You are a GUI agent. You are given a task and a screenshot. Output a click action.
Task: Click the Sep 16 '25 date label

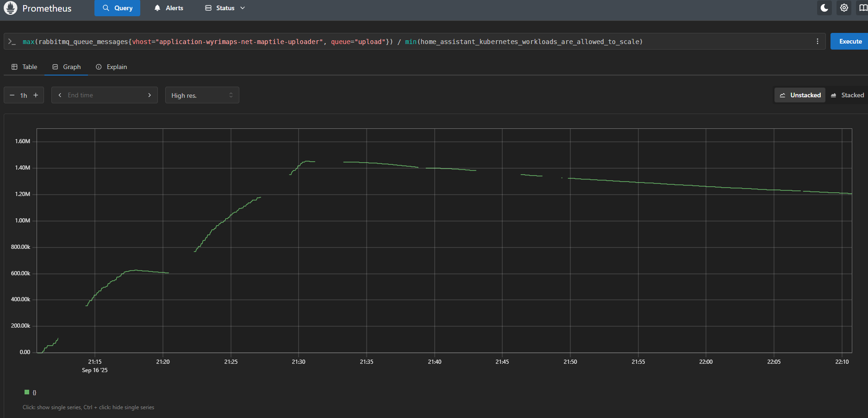click(95, 370)
